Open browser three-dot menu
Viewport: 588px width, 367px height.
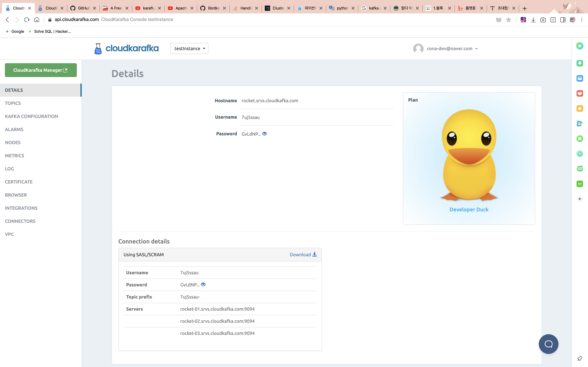[582, 20]
